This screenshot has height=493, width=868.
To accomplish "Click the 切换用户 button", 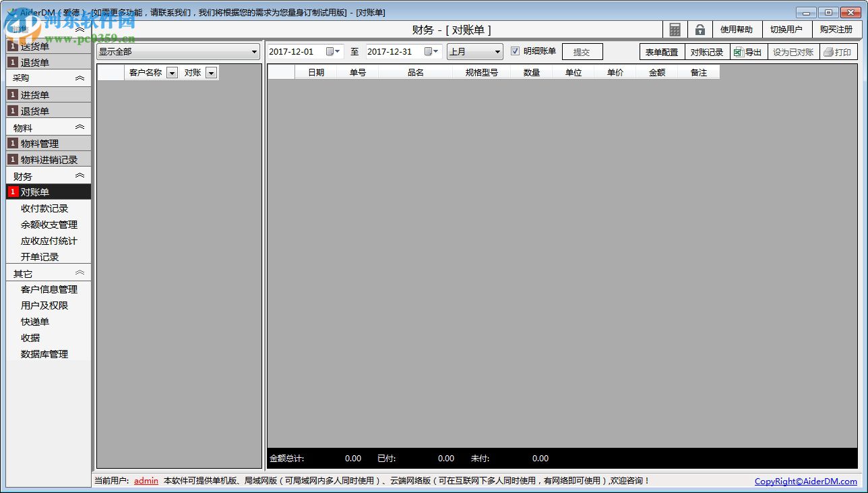I will [x=786, y=30].
